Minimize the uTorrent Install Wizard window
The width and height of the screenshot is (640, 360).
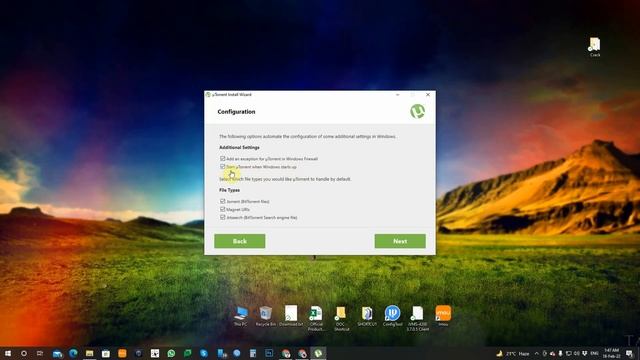(x=398, y=95)
